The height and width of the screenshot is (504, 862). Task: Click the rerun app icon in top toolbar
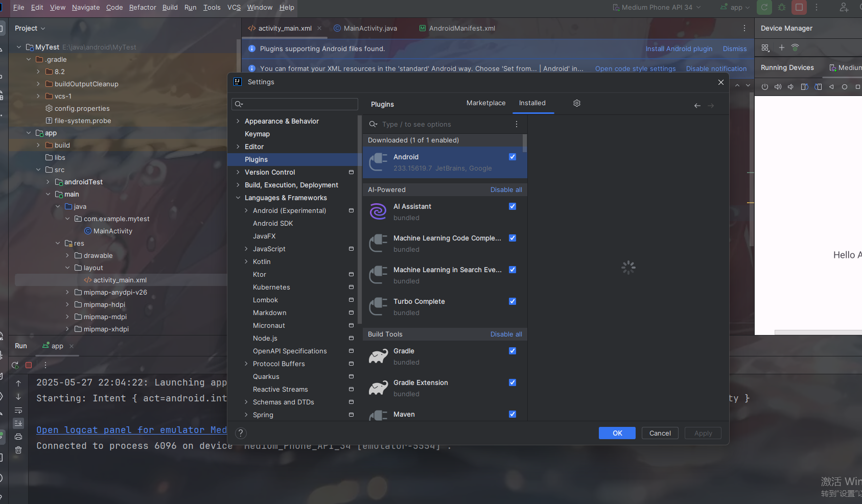click(x=764, y=7)
